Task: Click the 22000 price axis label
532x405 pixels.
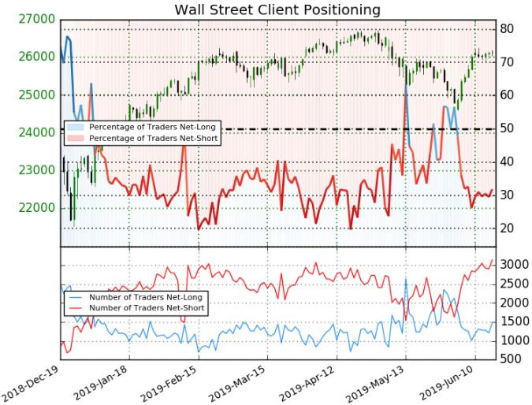Action: (36, 208)
